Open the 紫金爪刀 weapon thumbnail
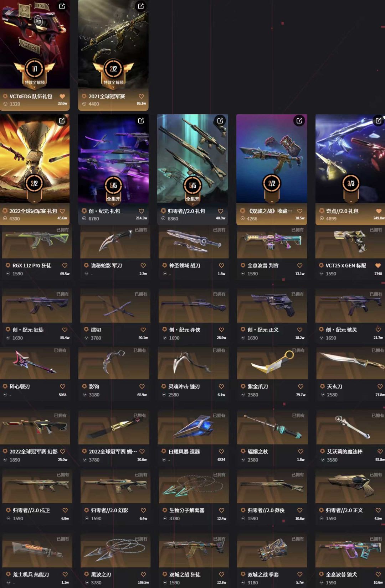Screen dimensions: 385x588 [x=272, y=363]
